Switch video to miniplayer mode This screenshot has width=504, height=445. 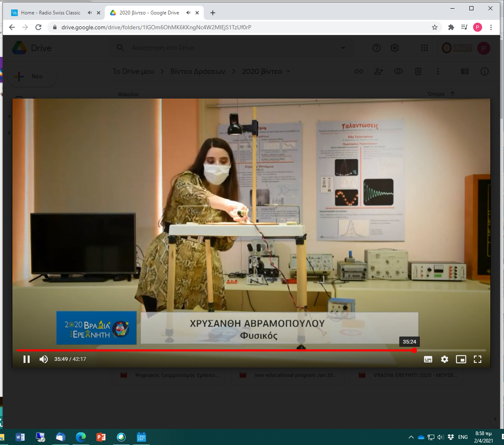click(461, 359)
